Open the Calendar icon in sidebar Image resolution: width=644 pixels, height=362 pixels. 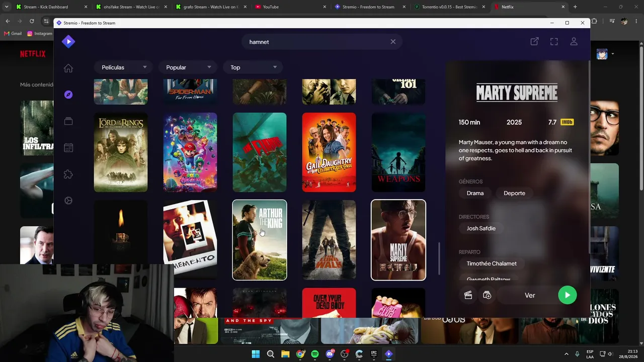68,148
